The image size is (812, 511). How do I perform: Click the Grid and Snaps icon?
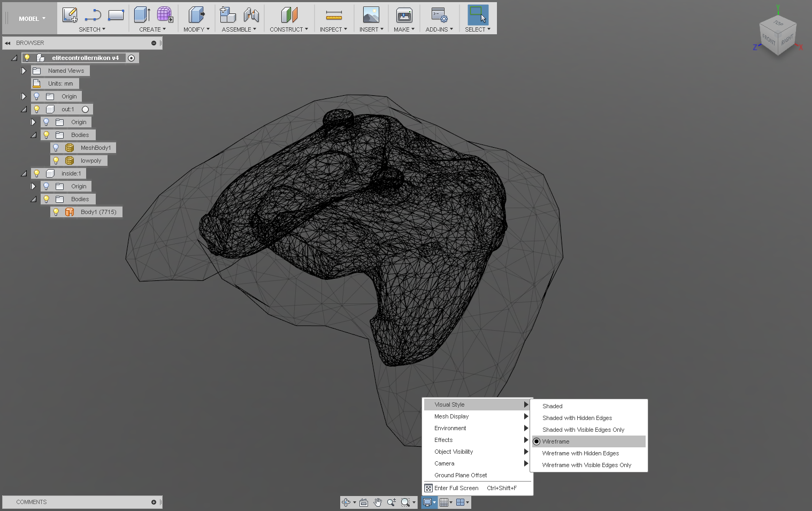(x=444, y=502)
